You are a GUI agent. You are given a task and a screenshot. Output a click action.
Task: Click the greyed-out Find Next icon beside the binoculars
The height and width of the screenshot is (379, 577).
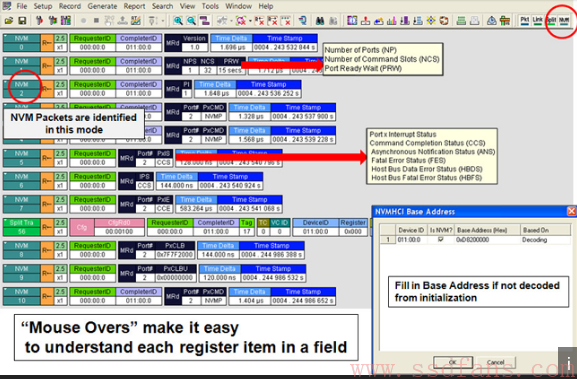tap(333, 20)
